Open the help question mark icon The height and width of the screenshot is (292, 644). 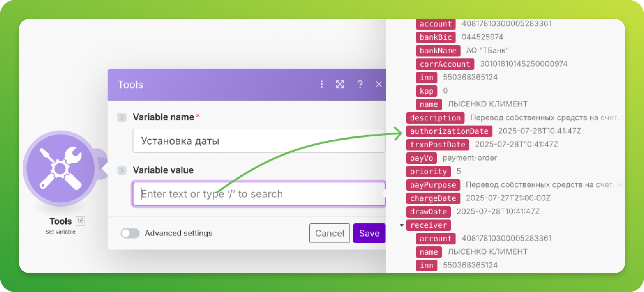360,84
